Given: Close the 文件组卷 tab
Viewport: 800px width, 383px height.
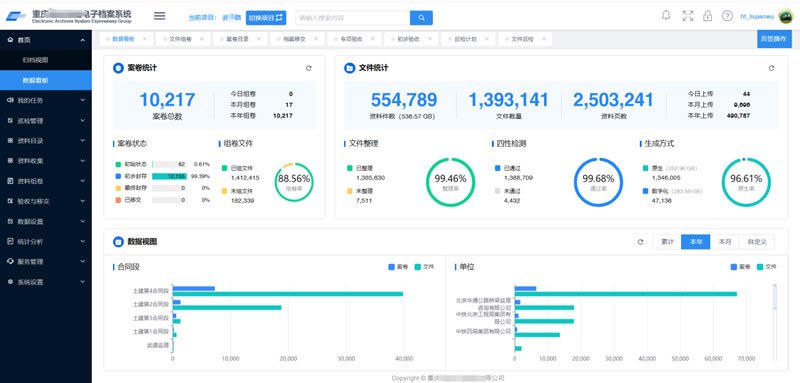Looking at the screenshot, I should tap(202, 38).
